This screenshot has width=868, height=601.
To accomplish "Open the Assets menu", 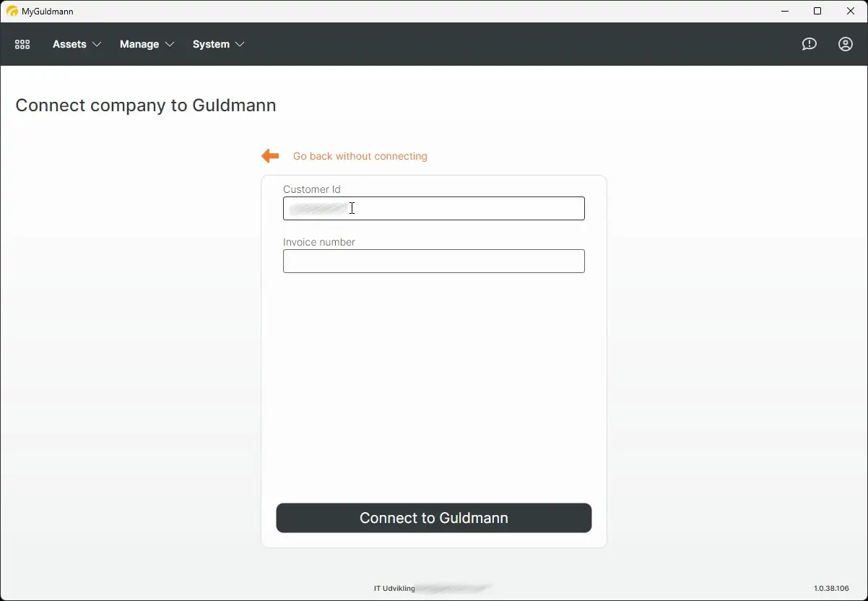I will coord(69,44).
